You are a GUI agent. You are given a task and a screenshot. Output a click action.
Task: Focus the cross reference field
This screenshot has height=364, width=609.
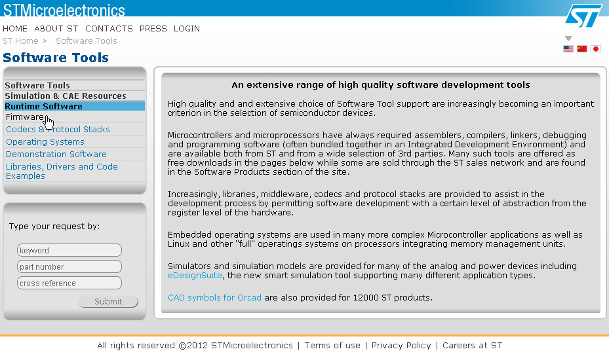coord(69,283)
